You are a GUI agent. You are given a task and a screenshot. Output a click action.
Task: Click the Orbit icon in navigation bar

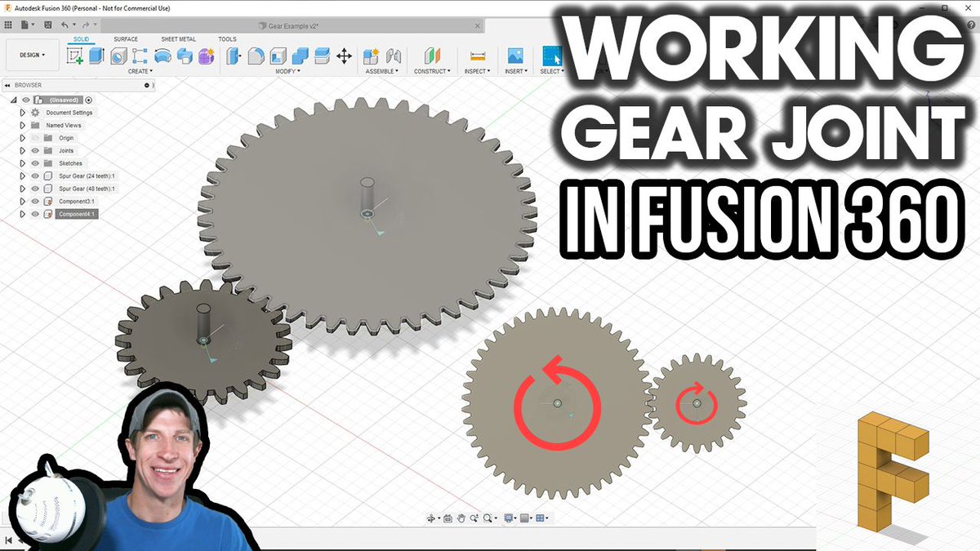tap(431, 518)
